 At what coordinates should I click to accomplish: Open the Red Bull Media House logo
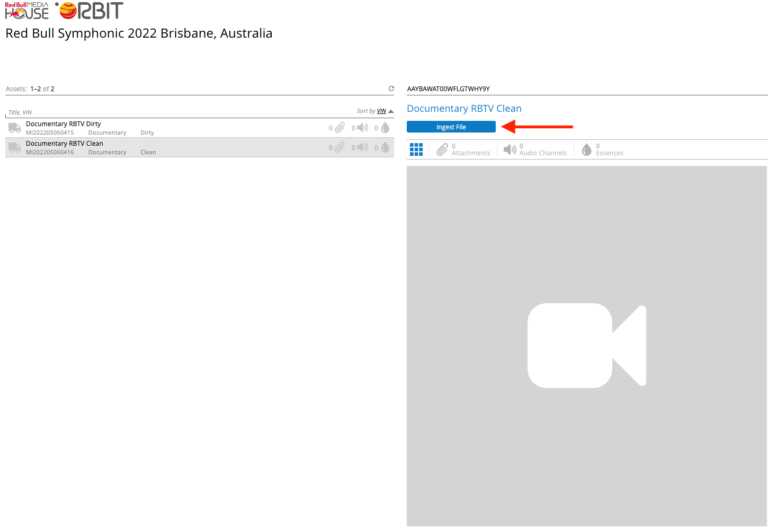(27, 11)
